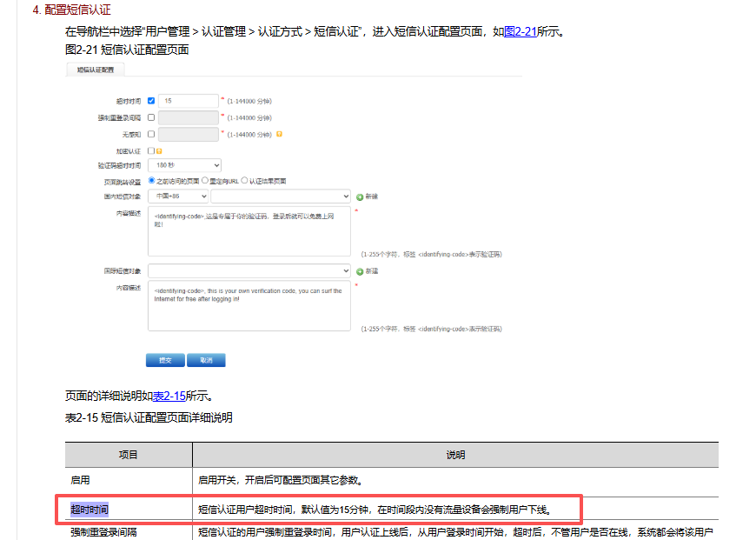Click the green 新建 icon beside 国际短信对象
The height and width of the screenshot is (540, 756).
[x=359, y=271]
